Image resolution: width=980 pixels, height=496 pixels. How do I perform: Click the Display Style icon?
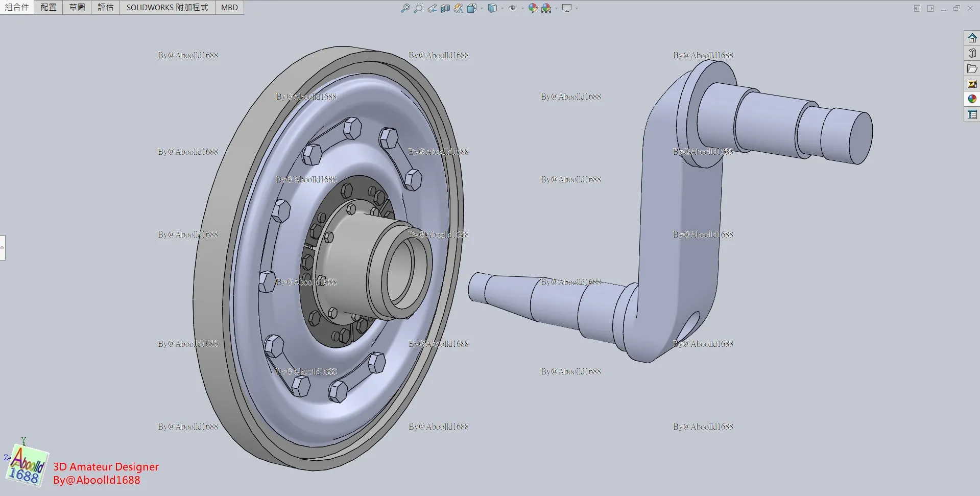(492, 8)
